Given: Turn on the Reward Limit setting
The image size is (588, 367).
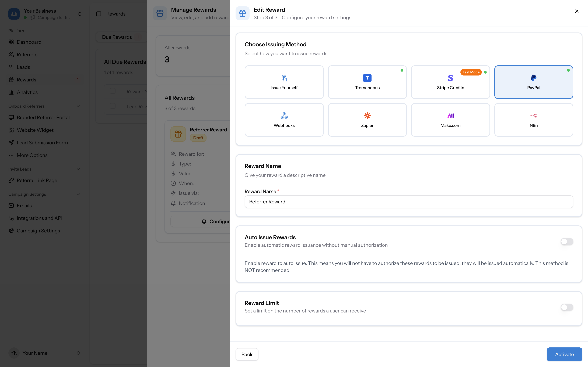Looking at the screenshot, I should 567,307.
